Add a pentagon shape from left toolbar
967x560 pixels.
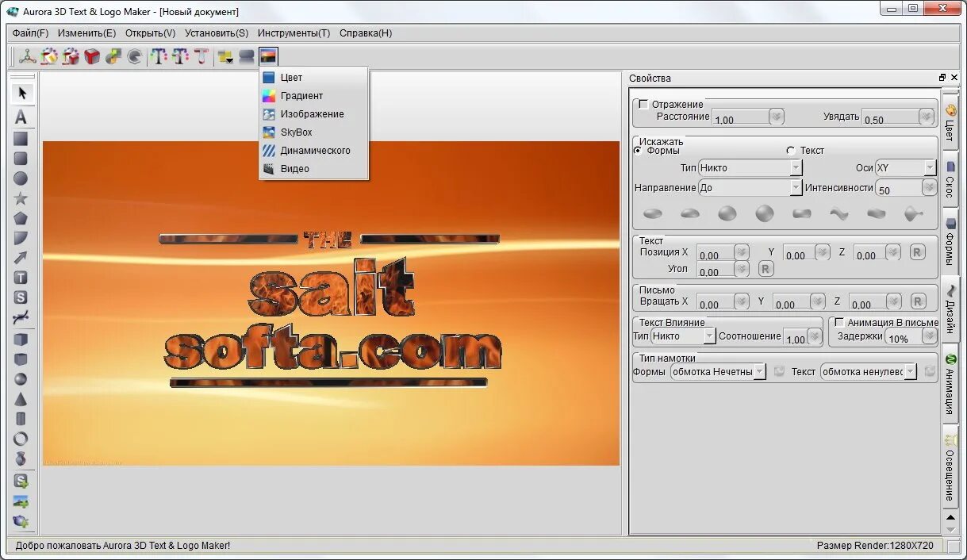tap(21, 218)
